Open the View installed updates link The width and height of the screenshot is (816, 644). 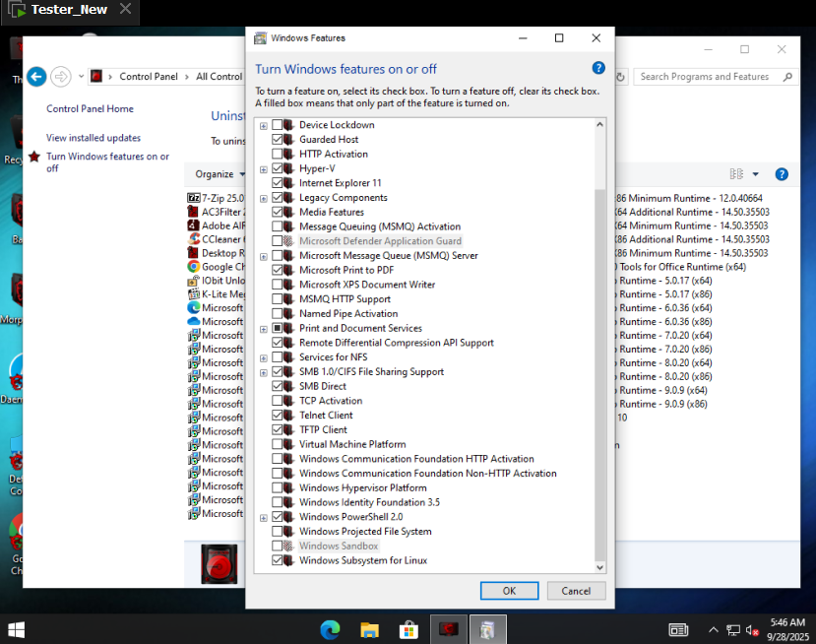(94, 138)
